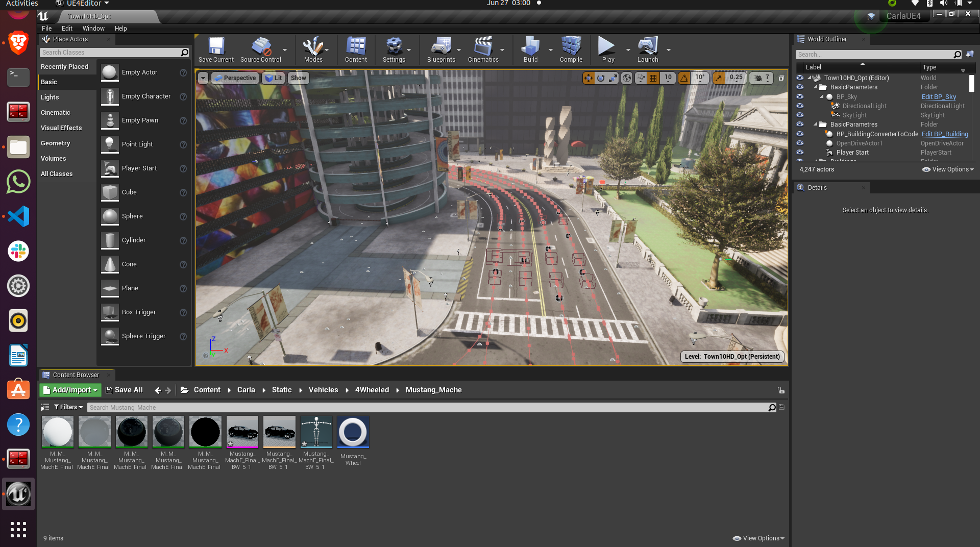980x547 pixels.
Task: Toggle Content Browser sources panel icon
Action: click(45, 407)
